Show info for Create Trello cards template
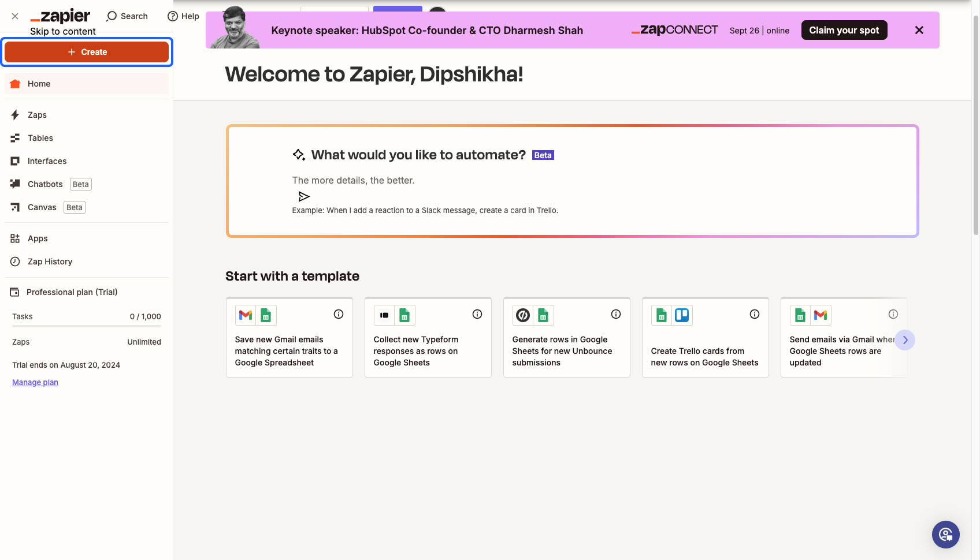 point(755,314)
